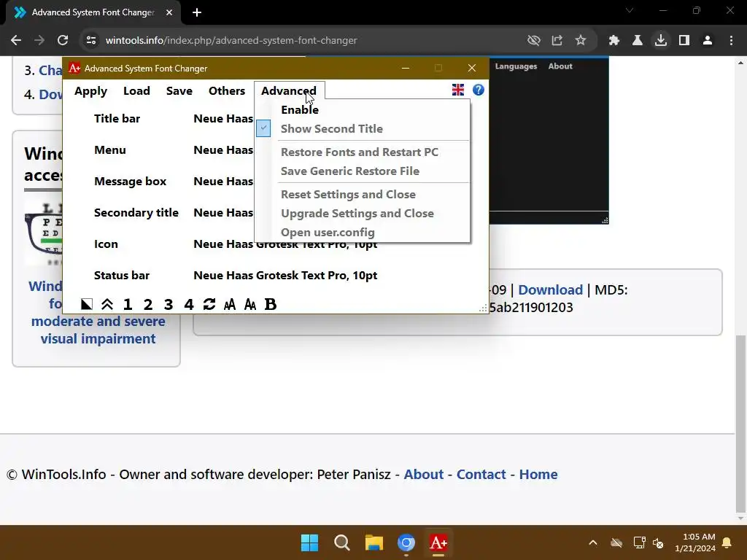Viewport: 747px width, 560px height.
Task: Select profile number 3 icon
Action: [169, 304]
